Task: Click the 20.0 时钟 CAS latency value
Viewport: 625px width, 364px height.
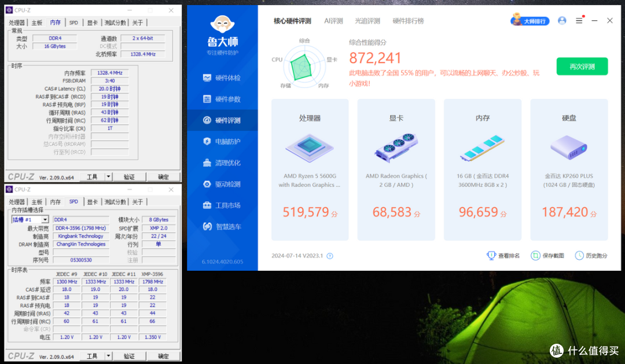Action: [x=109, y=89]
